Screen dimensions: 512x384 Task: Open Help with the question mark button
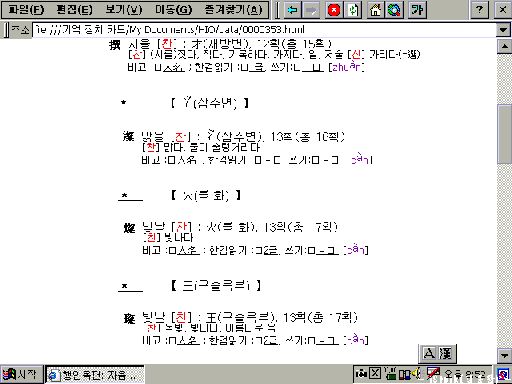(479, 10)
